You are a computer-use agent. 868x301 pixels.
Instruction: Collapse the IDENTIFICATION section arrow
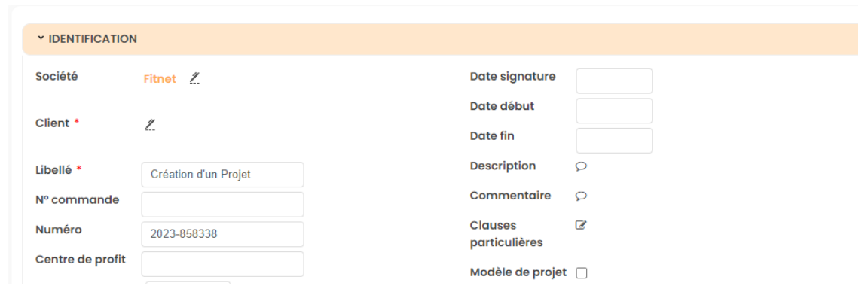pos(41,38)
